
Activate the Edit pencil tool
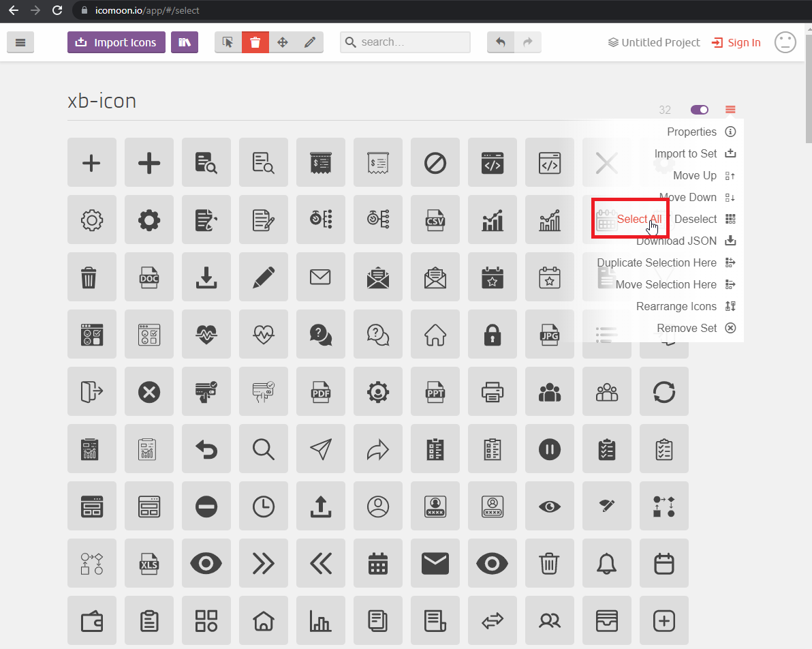[310, 42]
